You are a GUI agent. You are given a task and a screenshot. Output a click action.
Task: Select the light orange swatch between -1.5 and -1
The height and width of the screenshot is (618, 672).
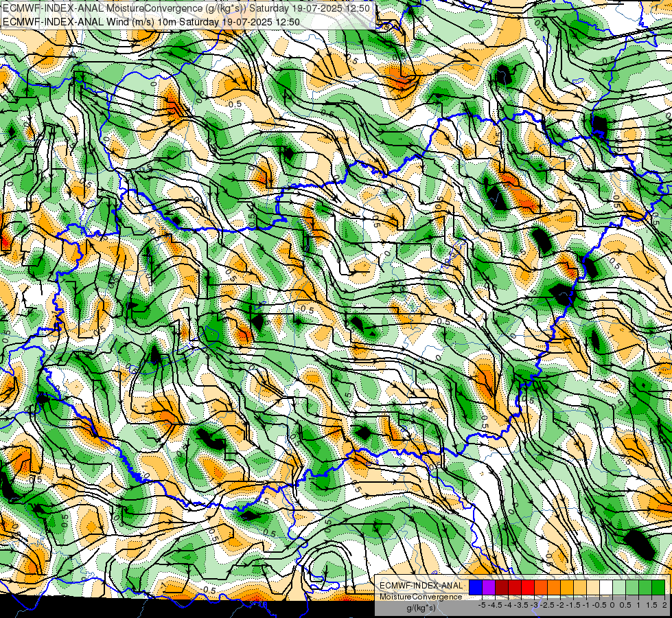point(580,587)
